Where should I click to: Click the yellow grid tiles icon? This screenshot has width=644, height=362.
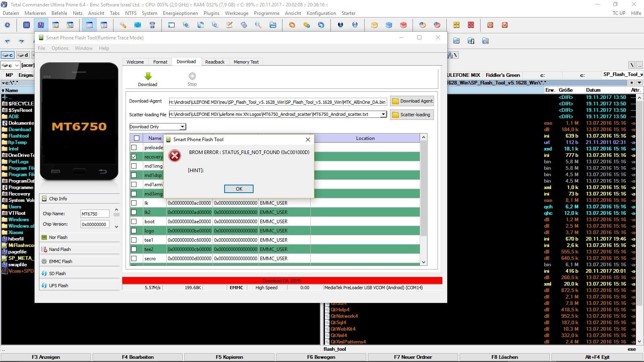coord(456,25)
